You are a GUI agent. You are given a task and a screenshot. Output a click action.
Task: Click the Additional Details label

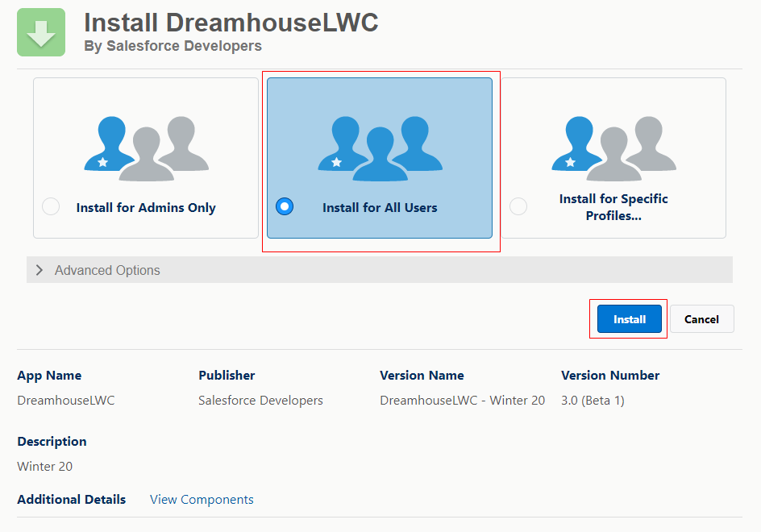(71, 500)
